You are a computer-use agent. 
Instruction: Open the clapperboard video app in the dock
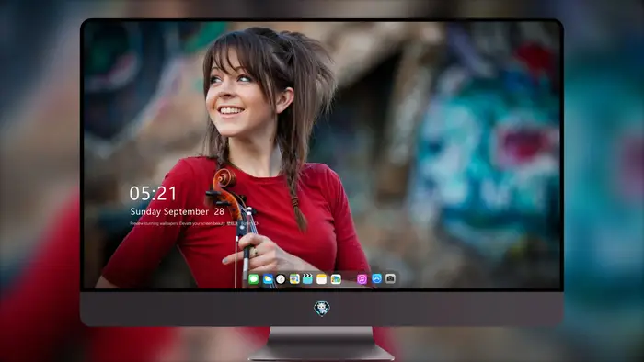pos(307,279)
